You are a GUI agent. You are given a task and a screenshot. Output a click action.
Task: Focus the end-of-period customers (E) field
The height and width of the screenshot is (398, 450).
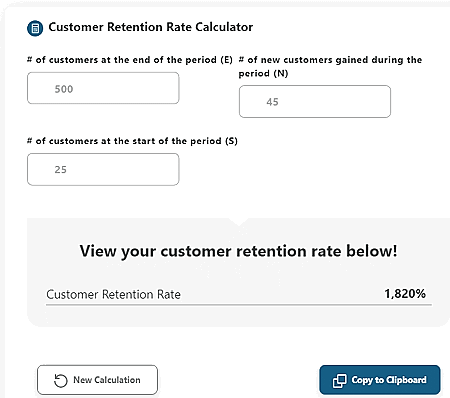coord(103,88)
